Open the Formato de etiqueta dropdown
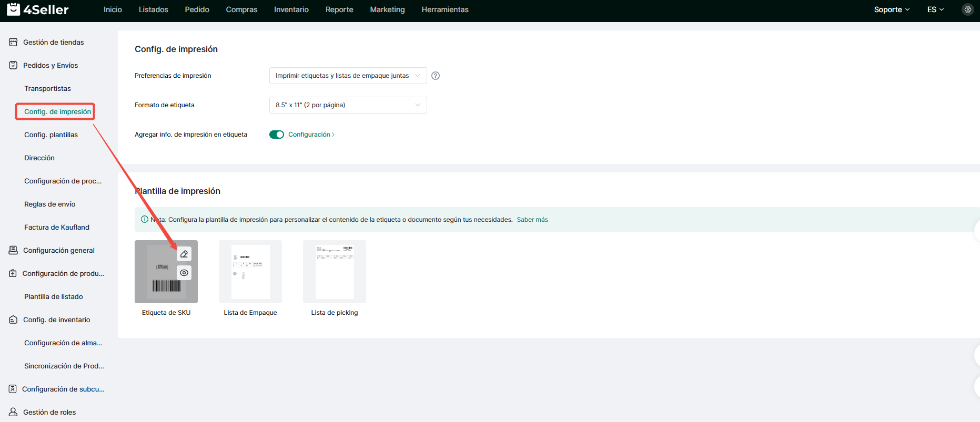 348,105
